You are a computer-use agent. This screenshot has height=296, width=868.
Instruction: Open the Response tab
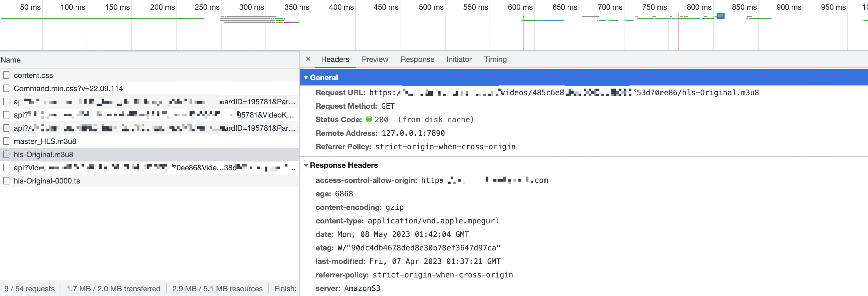(417, 59)
